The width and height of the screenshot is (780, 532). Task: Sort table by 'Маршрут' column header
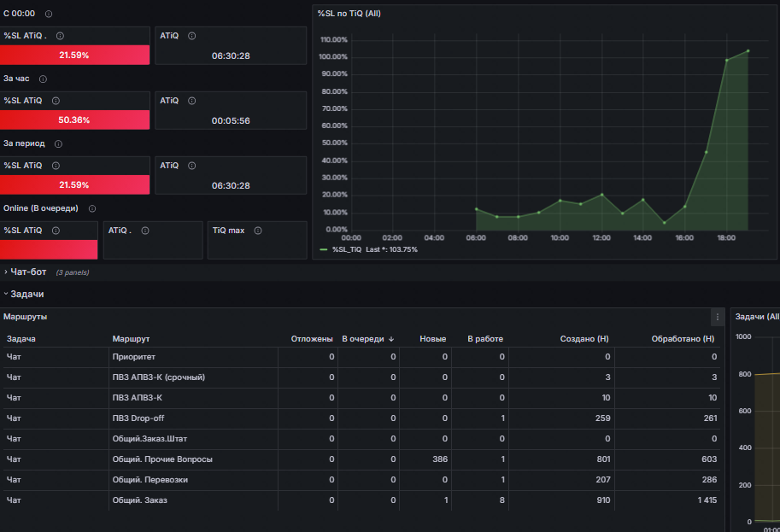[131, 339]
